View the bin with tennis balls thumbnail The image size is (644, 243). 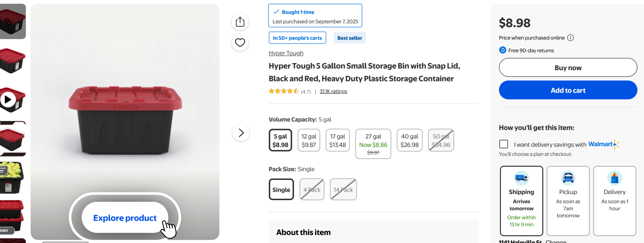click(12, 177)
